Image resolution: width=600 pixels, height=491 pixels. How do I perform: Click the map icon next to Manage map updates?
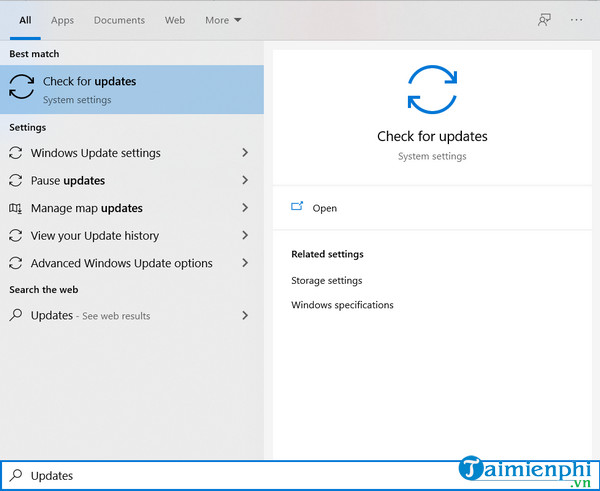pos(15,208)
